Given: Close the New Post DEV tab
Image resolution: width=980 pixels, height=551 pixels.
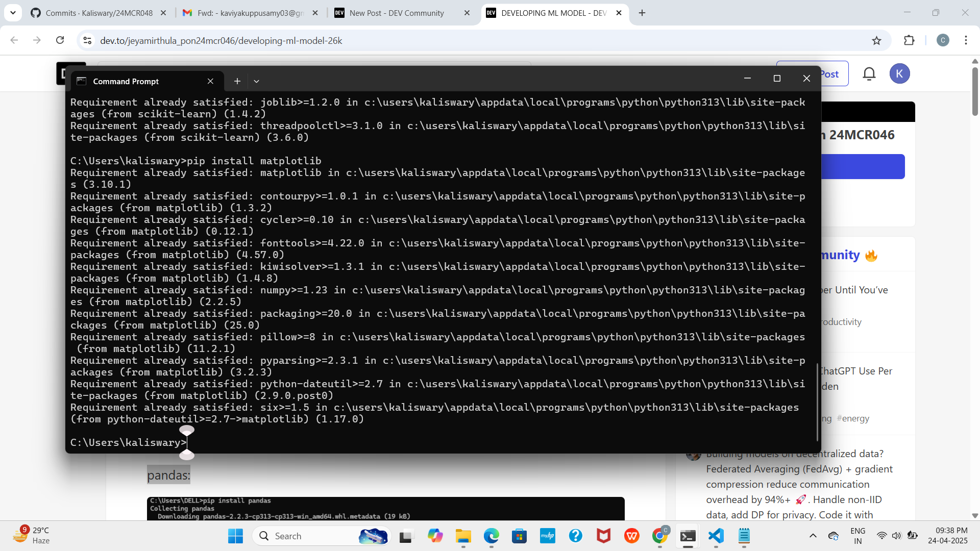Looking at the screenshot, I should point(467,13).
